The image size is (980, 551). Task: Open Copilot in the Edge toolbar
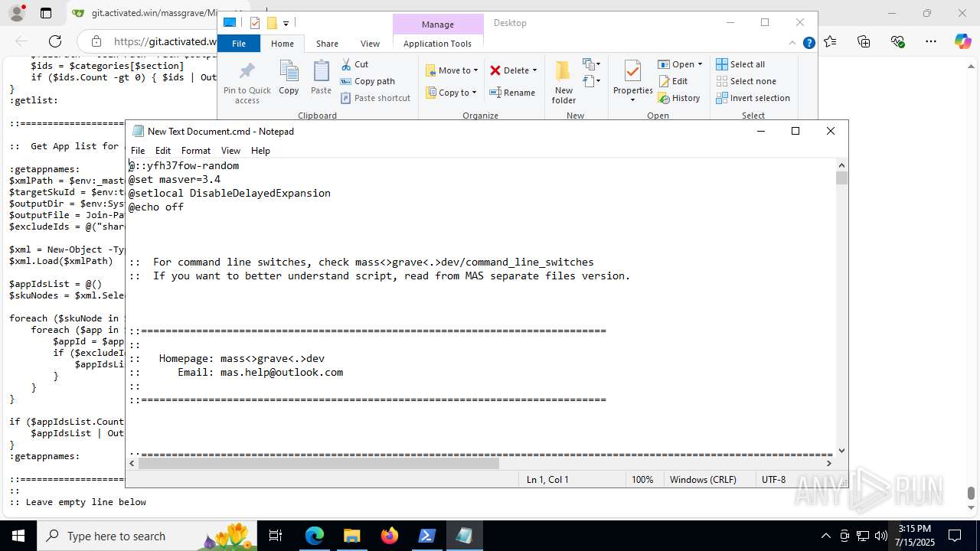click(962, 41)
